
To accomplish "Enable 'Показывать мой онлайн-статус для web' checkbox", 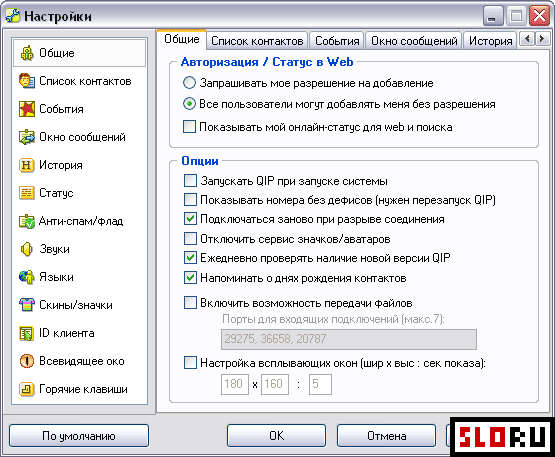I will pos(189,127).
